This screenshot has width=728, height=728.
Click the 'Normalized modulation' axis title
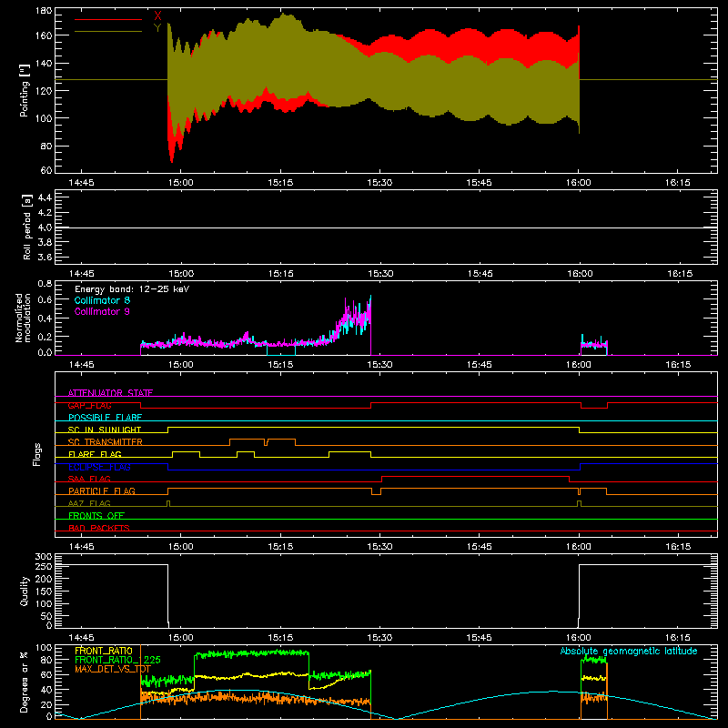(x=23, y=318)
